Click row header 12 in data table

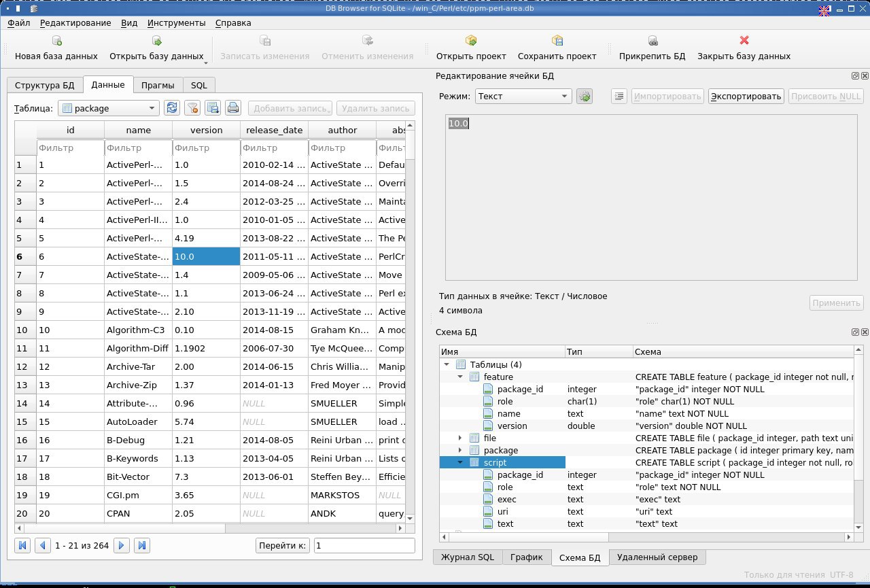coord(25,366)
